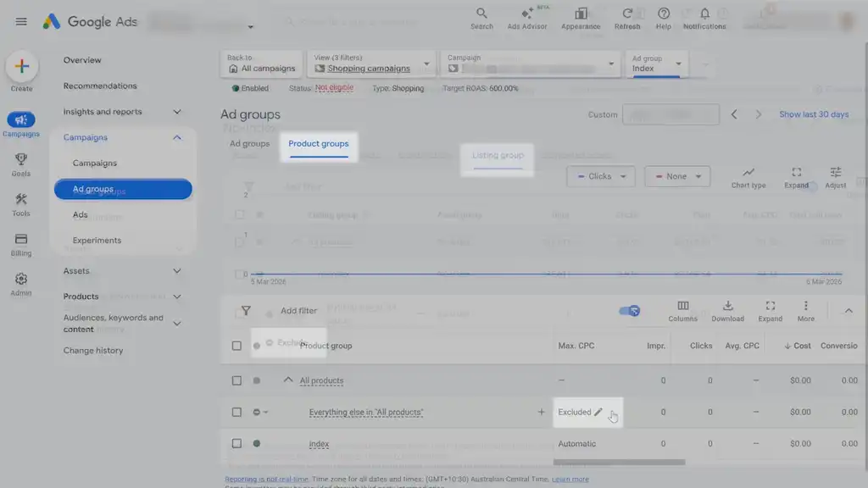
Task: Tick the Everything else row checkbox
Action: 236,413
